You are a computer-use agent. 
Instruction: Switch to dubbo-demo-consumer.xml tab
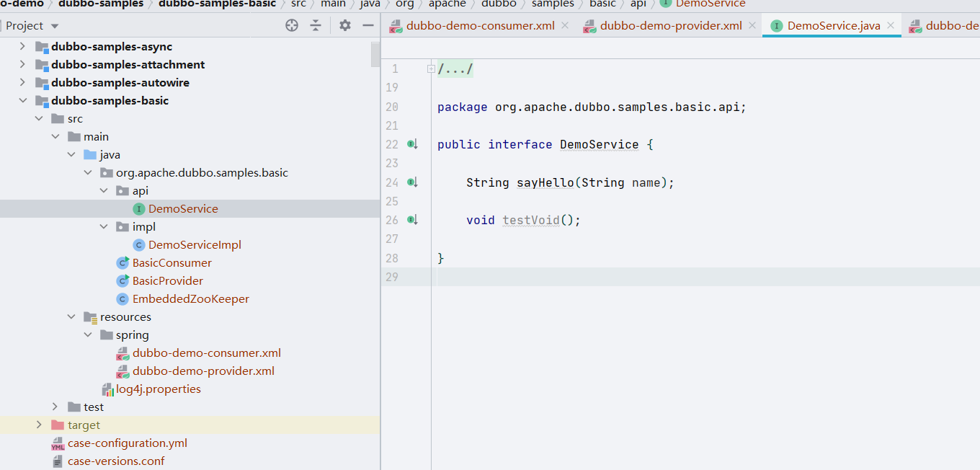[x=480, y=26]
